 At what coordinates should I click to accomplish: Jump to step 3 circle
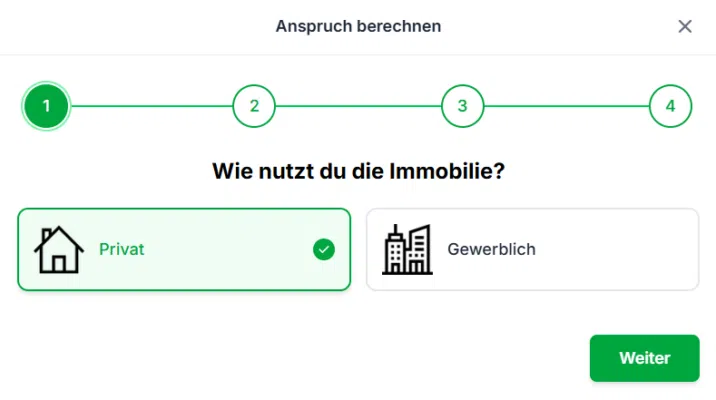[462, 106]
